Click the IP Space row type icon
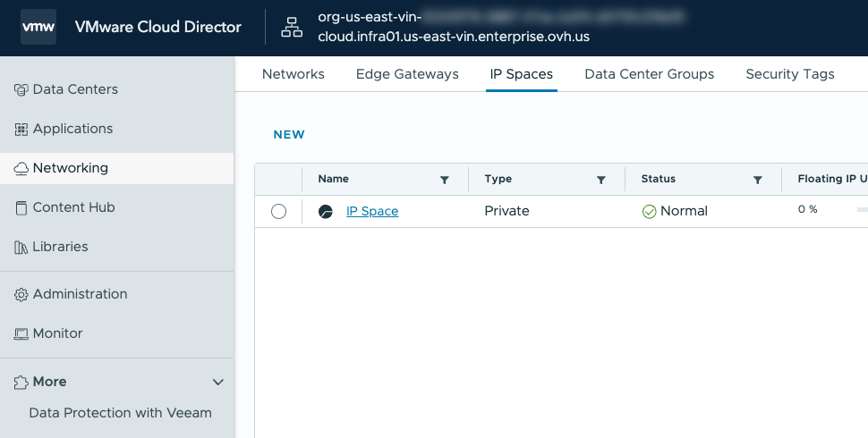This screenshot has width=868, height=438. point(326,211)
